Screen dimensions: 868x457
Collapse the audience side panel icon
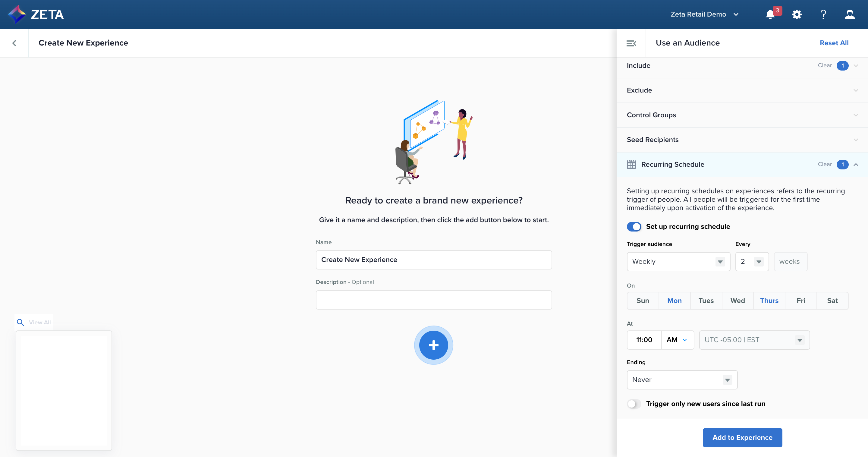(631, 43)
